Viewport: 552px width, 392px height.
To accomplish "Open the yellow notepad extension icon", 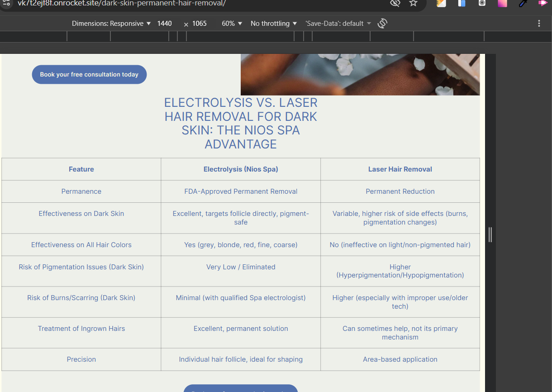I will [441, 3].
